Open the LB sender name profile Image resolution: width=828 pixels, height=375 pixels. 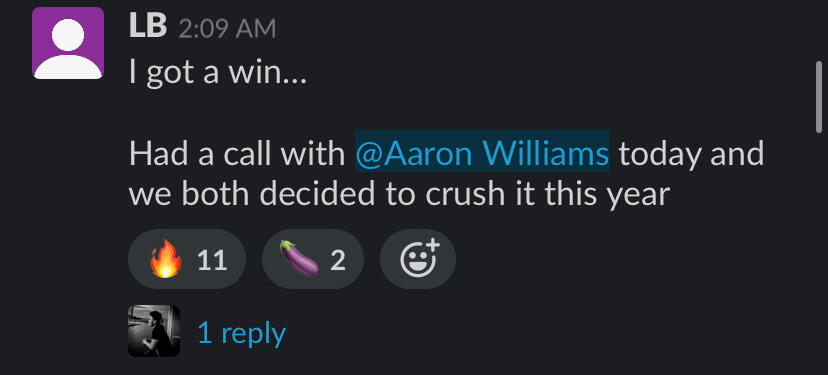coord(148,26)
